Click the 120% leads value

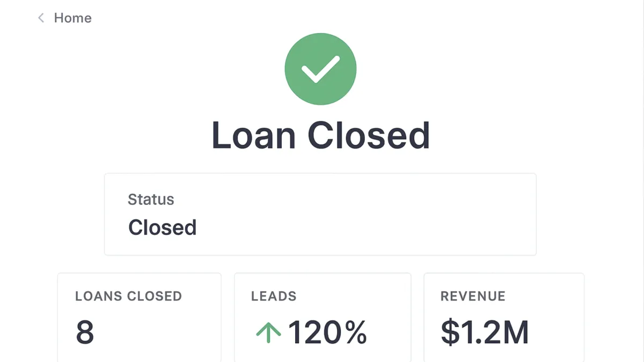click(327, 332)
